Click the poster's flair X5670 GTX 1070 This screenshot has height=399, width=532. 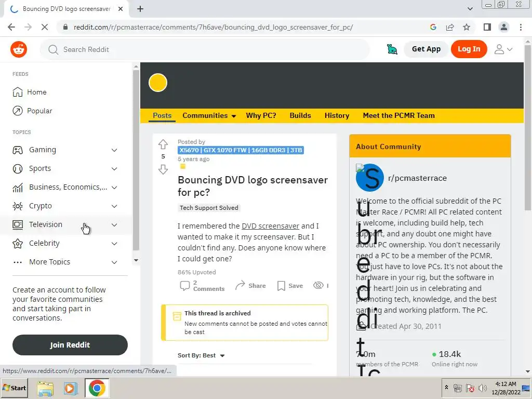pyautogui.click(x=241, y=150)
